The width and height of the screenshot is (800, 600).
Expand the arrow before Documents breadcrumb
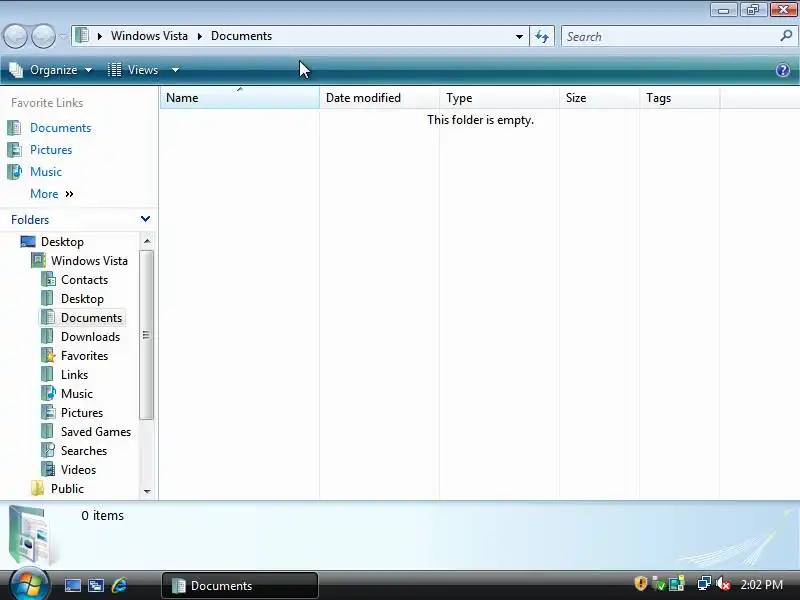coord(200,36)
